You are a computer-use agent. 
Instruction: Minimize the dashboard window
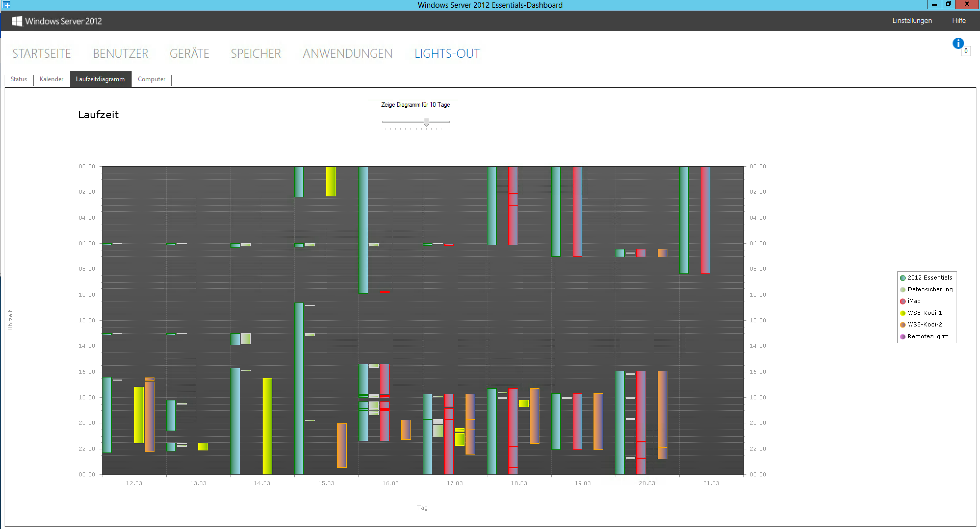(934, 5)
